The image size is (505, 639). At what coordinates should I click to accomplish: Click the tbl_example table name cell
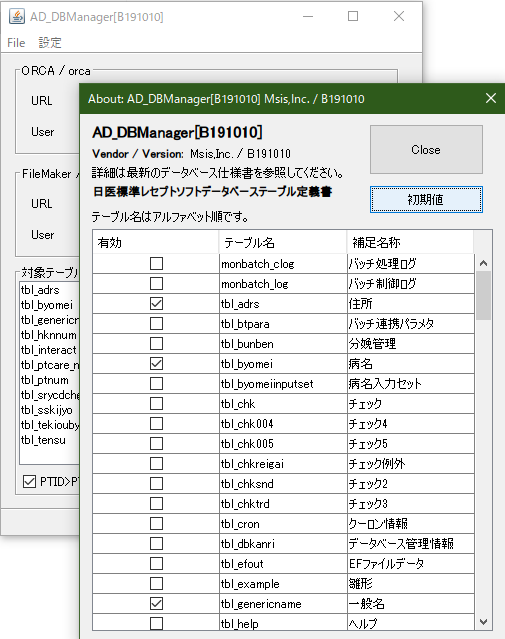coord(283,584)
